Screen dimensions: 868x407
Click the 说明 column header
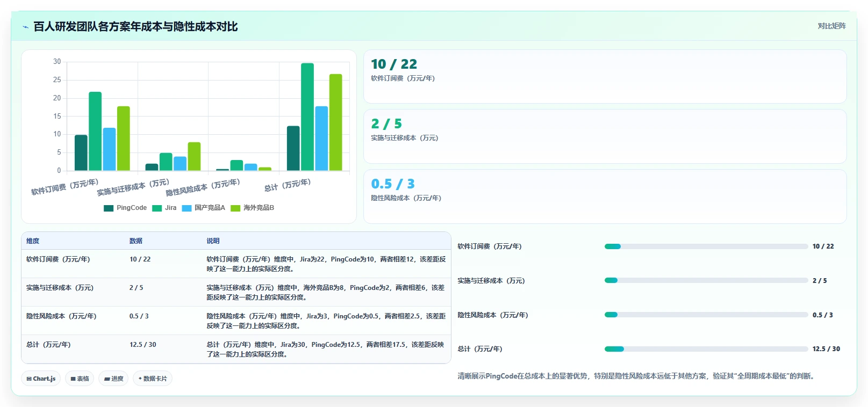point(213,241)
